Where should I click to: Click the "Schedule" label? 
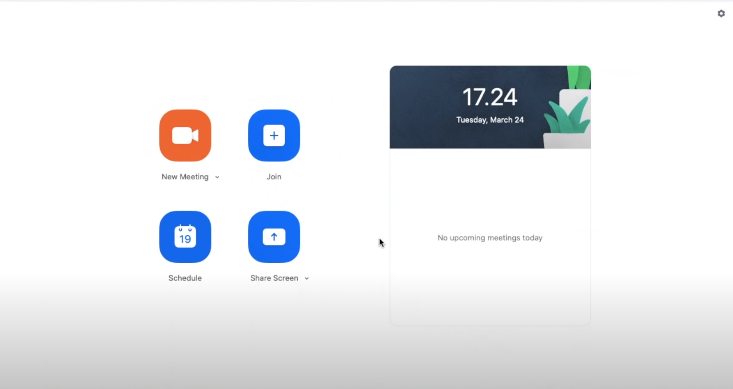[x=185, y=278]
